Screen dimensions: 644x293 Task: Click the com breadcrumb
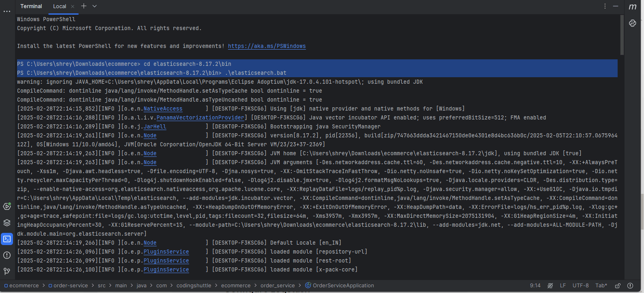[162, 286]
